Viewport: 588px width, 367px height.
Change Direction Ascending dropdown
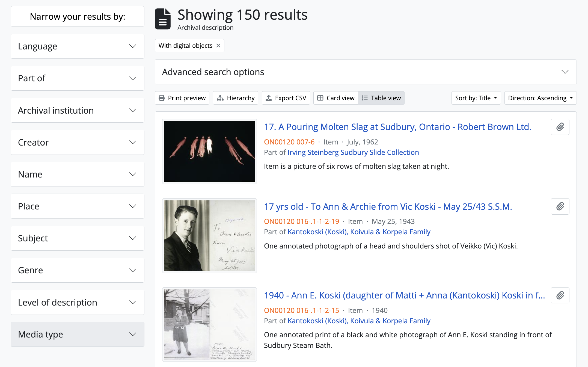[540, 98]
